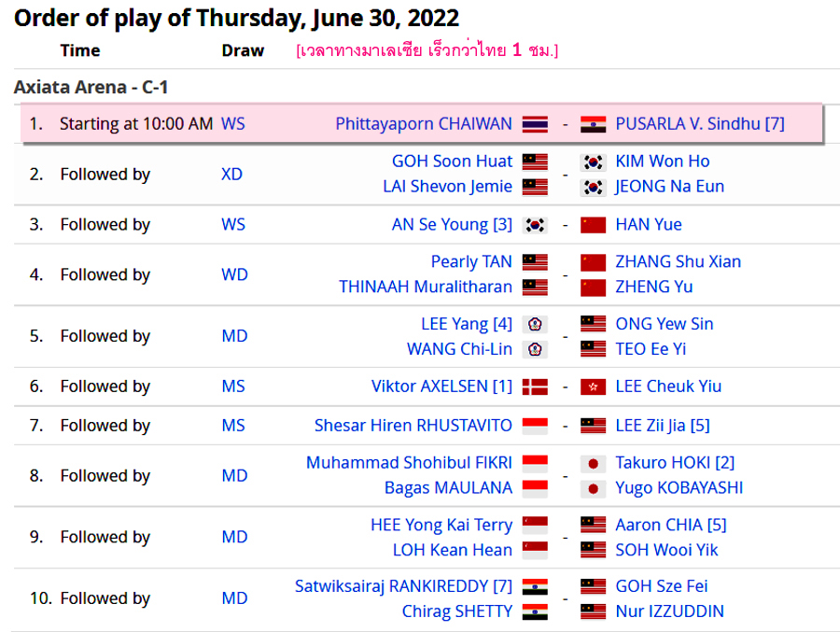This screenshot has height=632, width=840.
Task: Select Viktor AXELSEN player name
Action: 442,386
